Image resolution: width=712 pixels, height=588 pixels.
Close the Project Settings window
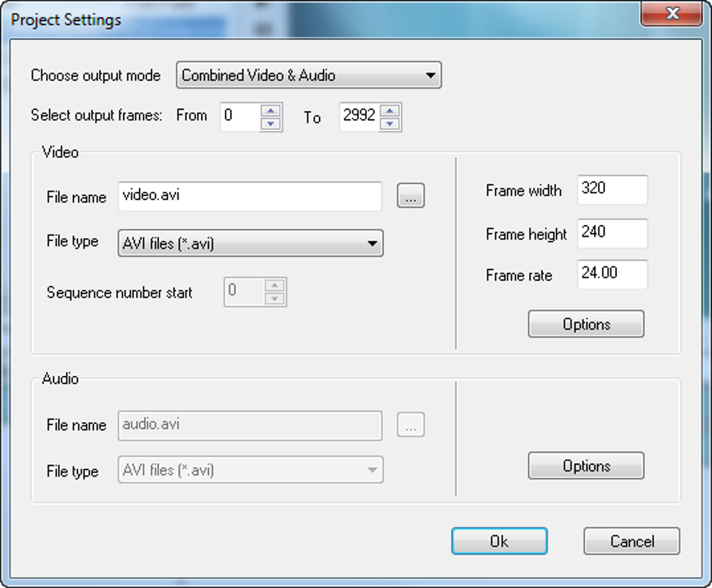[x=672, y=13]
